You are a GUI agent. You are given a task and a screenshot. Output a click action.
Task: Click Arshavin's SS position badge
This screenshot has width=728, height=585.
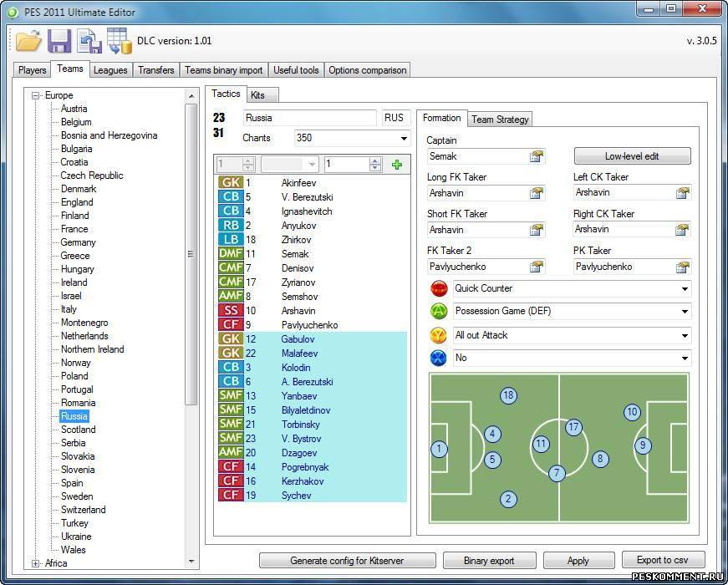click(231, 311)
